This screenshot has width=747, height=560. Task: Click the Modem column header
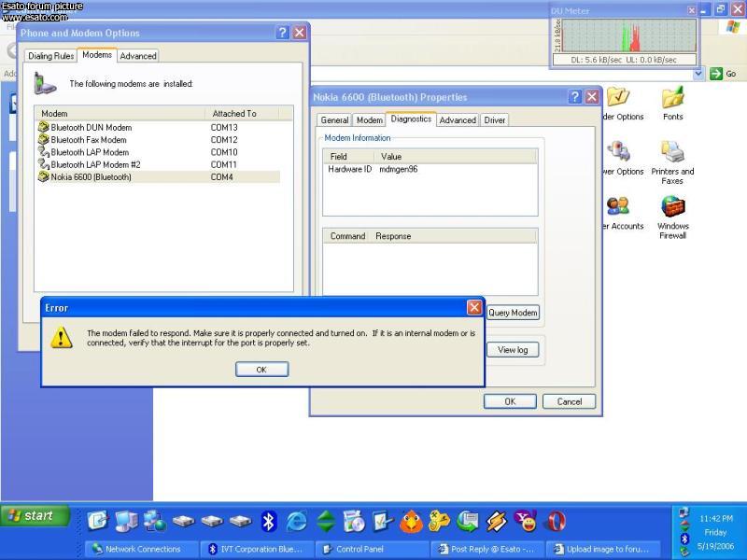point(120,113)
